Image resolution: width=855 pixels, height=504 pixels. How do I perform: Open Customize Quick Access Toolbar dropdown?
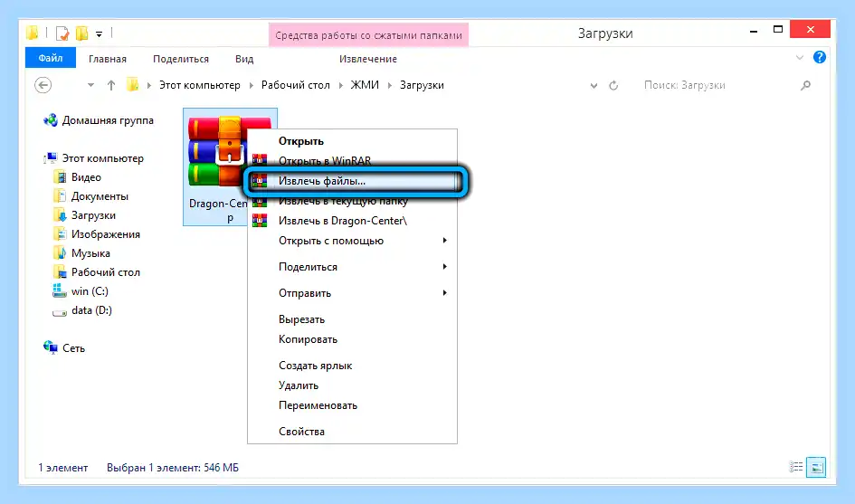tap(99, 33)
